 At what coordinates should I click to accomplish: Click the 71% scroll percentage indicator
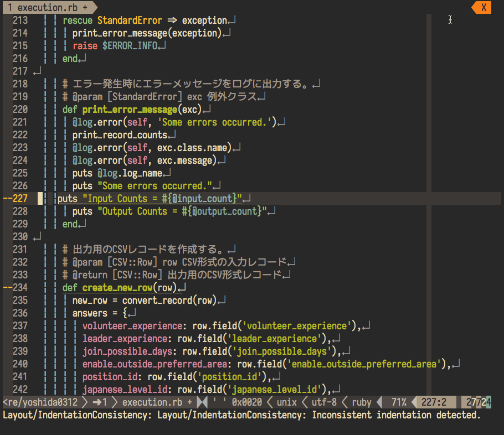(x=399, y=402)
